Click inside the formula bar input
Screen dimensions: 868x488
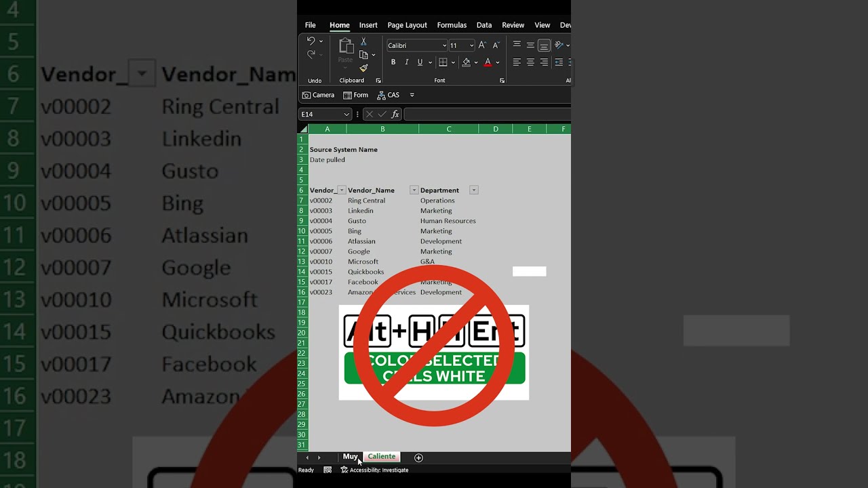click(487, 115)
